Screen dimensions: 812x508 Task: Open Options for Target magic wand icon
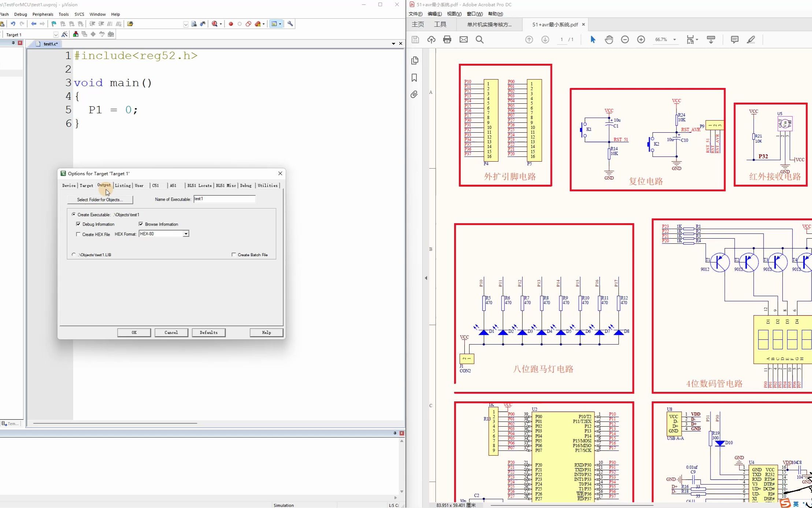point(64,34)
